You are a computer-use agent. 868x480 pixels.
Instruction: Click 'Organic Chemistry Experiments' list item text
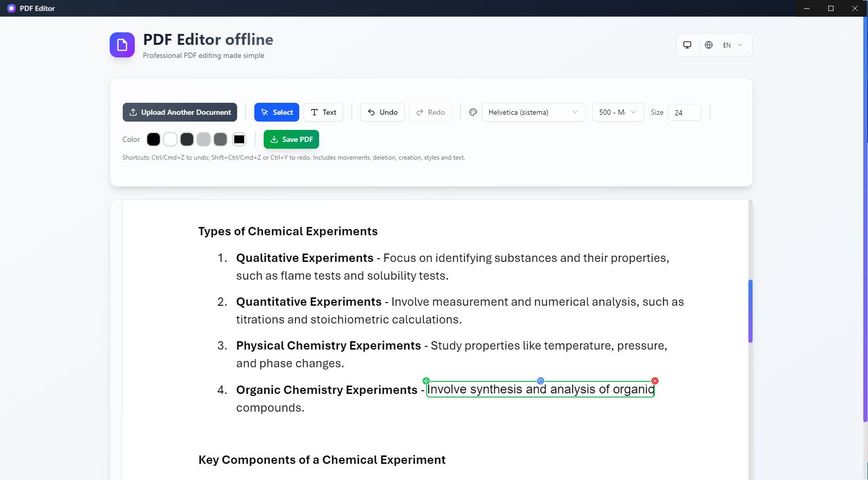pos(327,390)
